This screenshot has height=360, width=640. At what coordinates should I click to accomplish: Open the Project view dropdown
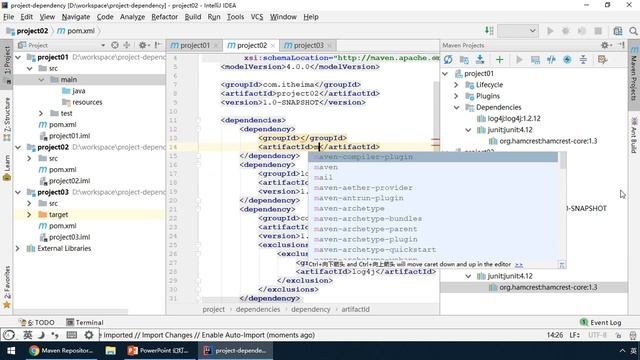pos(103,45)
